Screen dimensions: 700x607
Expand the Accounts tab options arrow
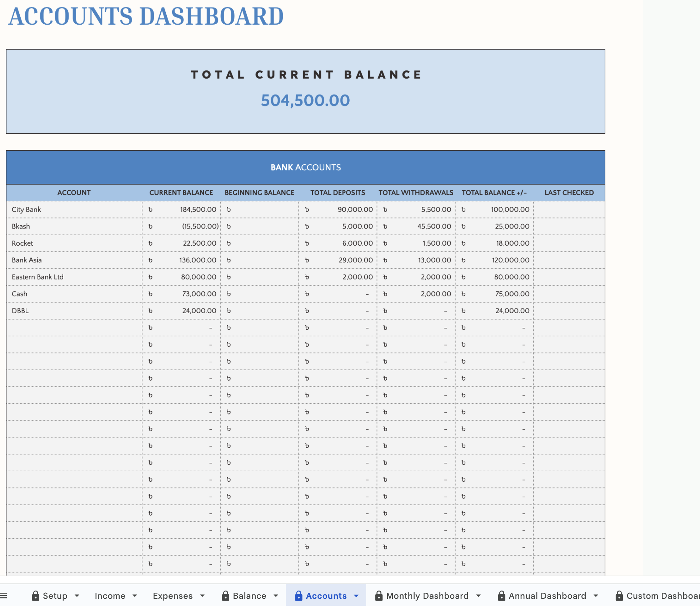[356, 596]
